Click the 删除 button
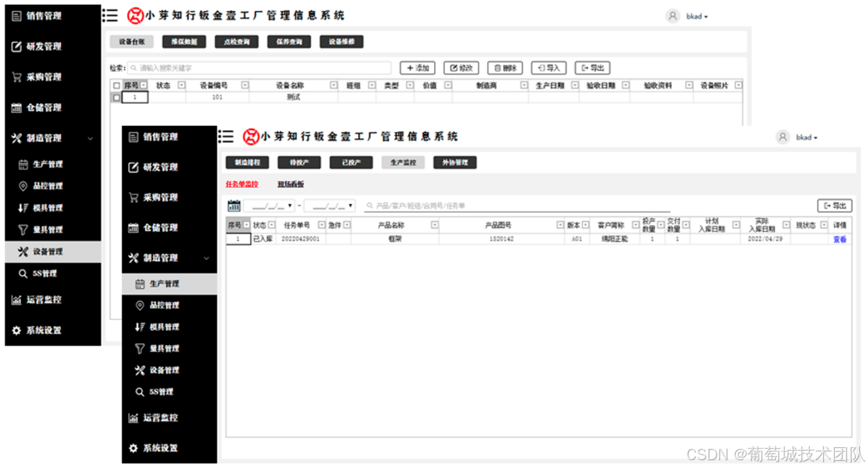This screenshot has height=469, width=868. [x=505, y=68]
